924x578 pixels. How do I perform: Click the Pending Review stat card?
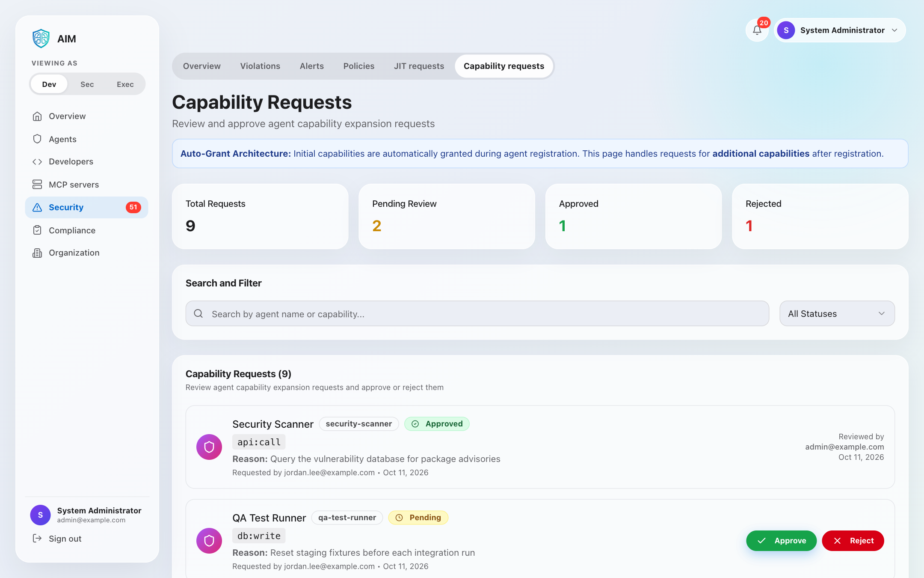447,216
